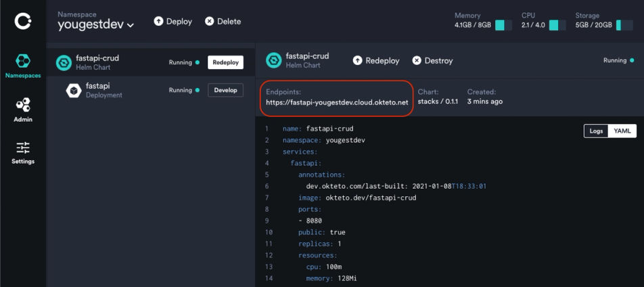
Task: Click the CPU usage bar
Action: point(557,25)
